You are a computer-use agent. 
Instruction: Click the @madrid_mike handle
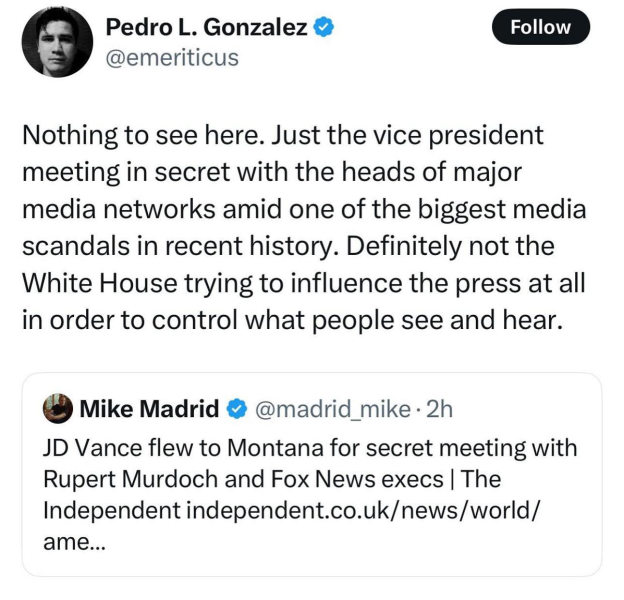pos(332,409)
